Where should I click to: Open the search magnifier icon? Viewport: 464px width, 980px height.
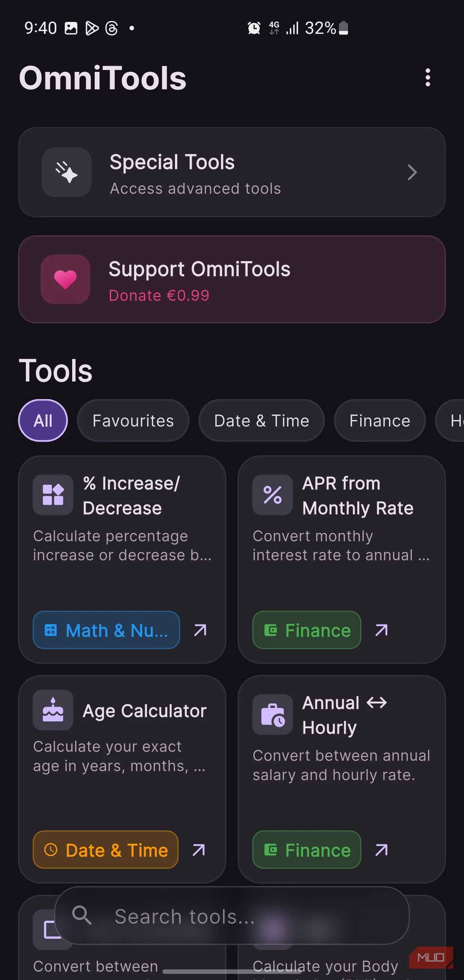click(x=83, y=916)
